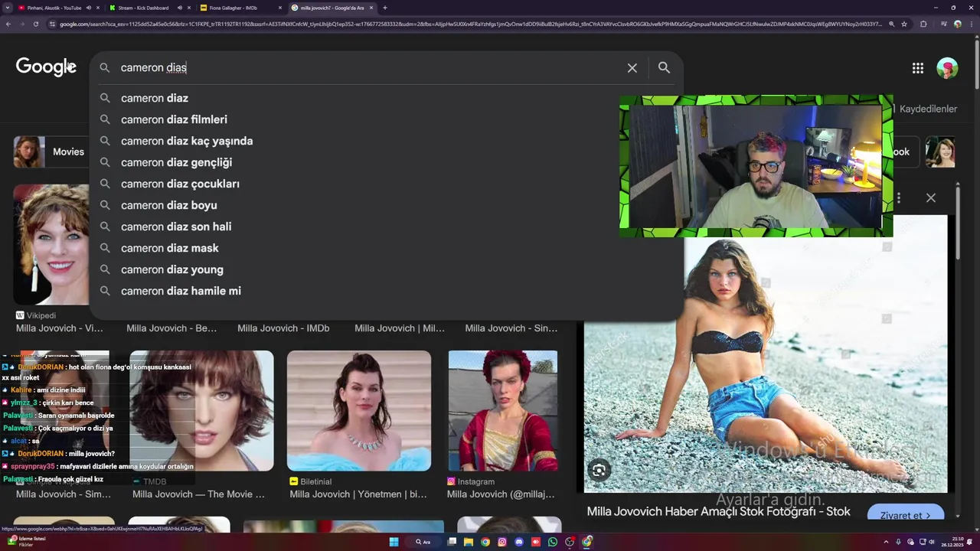Image resolution: width=980 pixels, height=551 pixels.
Task: Open Task View in the taskbar
Action: point(452,542)
